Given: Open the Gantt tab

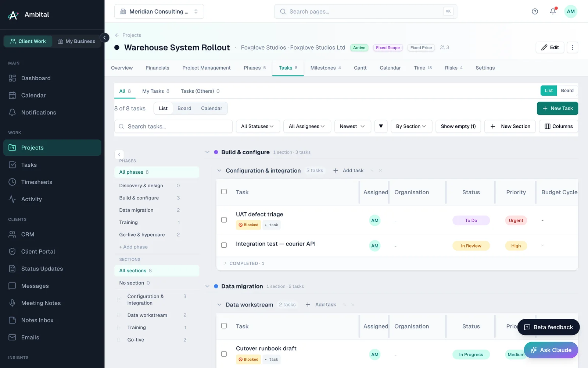Looking at the screenshot, I should tap(360, 68).
